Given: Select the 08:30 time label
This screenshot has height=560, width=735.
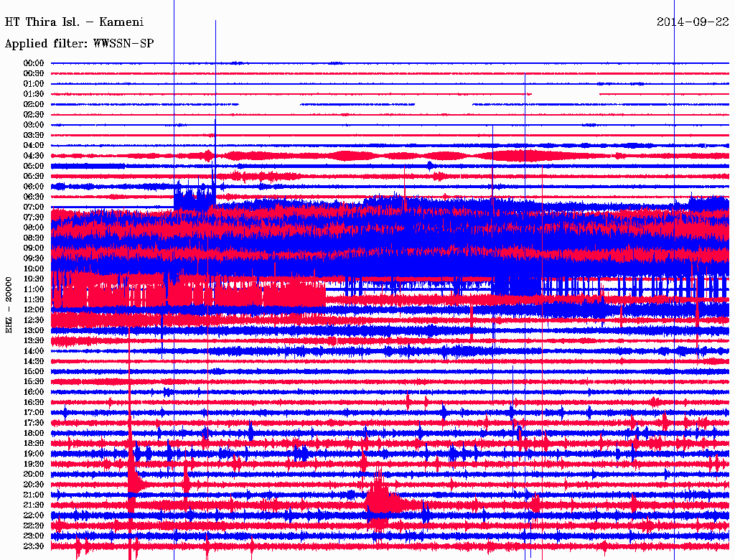Looking at the screenshot, I should point(34,238).
